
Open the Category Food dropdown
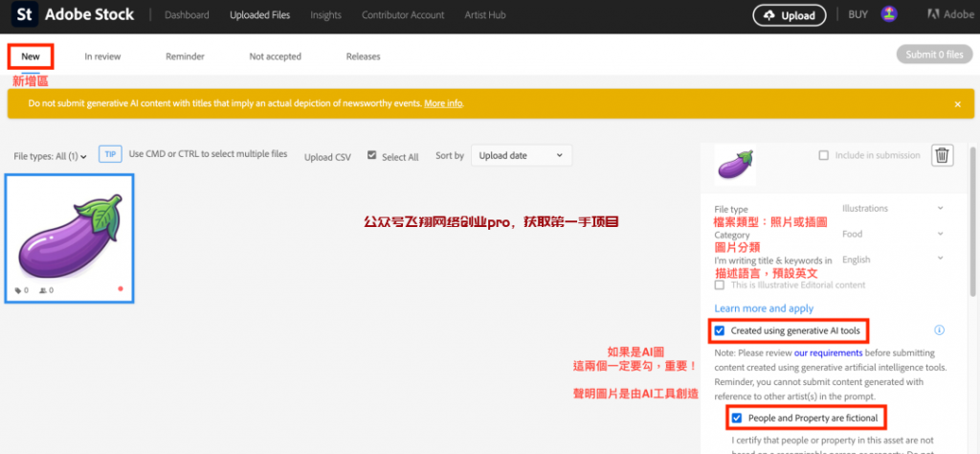click(x=893, y=234)
